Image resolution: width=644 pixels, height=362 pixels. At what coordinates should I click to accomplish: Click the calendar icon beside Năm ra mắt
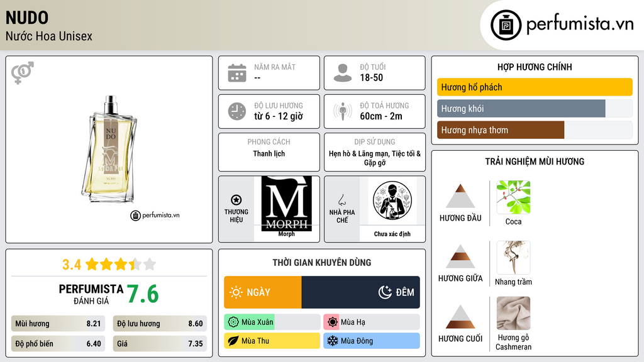click(x=237, y=73)
